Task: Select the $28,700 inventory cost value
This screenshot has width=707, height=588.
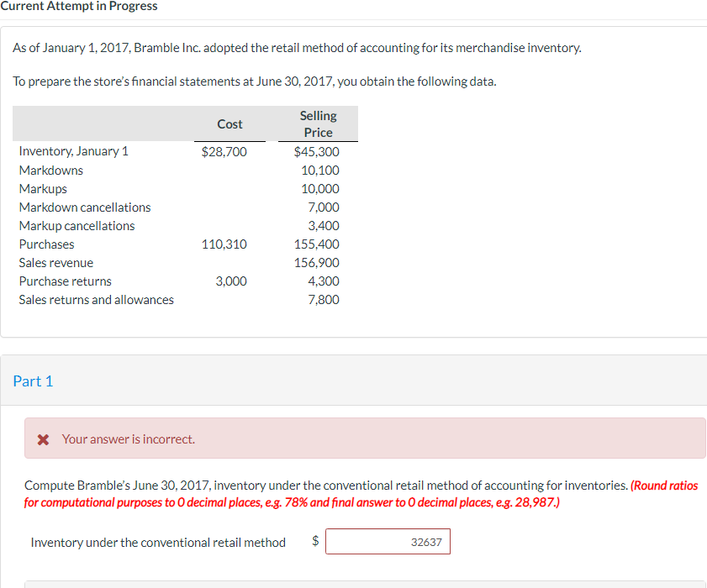Action: tap(224, 152)
